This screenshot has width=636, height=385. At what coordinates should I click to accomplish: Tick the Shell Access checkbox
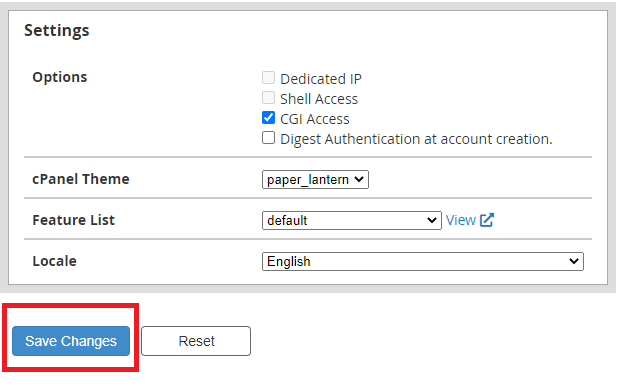268,98
